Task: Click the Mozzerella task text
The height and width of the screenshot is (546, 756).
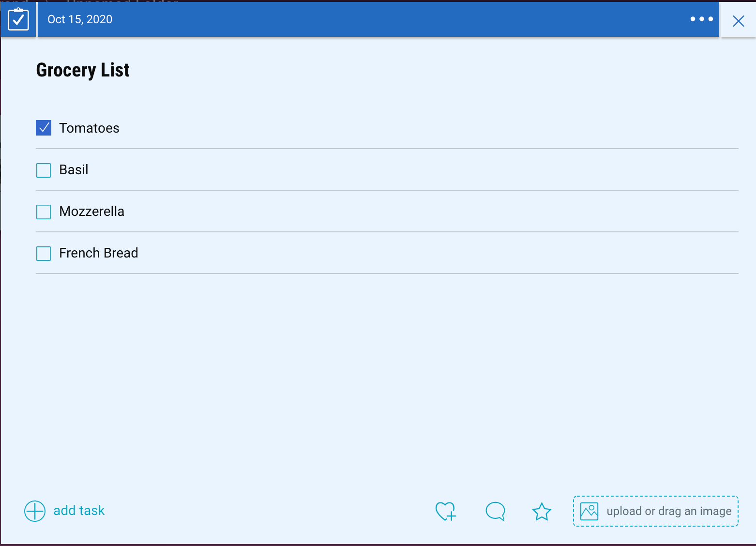Action: [91, 212]
